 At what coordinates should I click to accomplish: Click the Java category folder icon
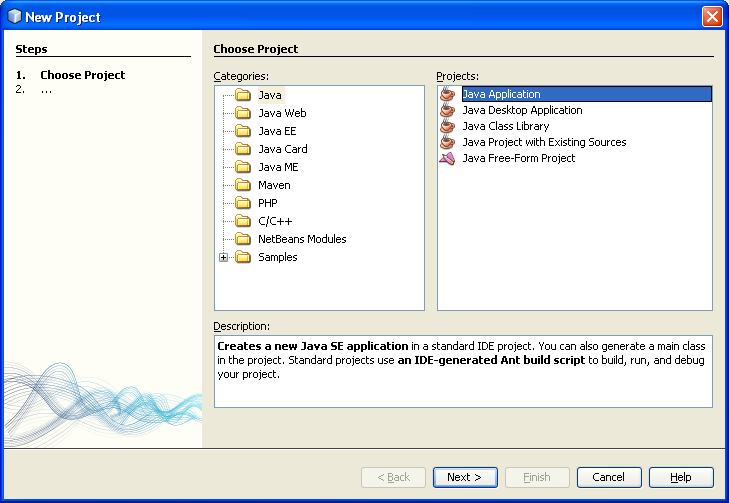coord(243,95)
